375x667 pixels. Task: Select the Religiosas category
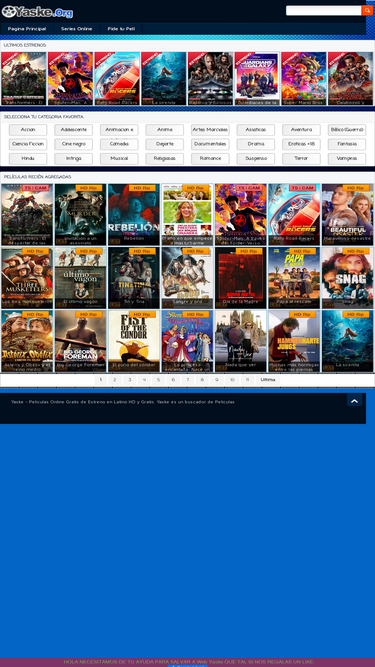point(165,159)
